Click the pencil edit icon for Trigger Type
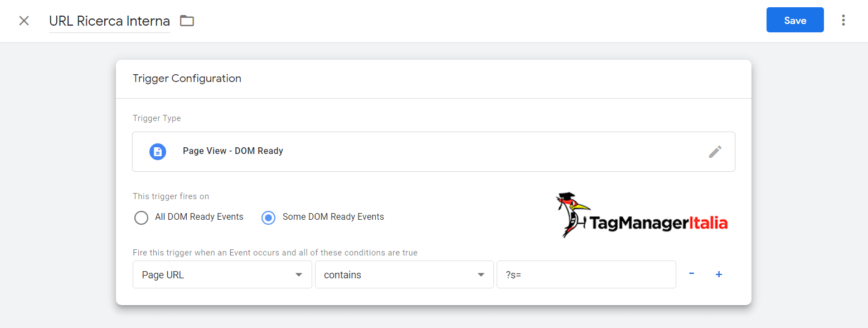The width and height of the screenshot is (868, 328). point(715,152)
